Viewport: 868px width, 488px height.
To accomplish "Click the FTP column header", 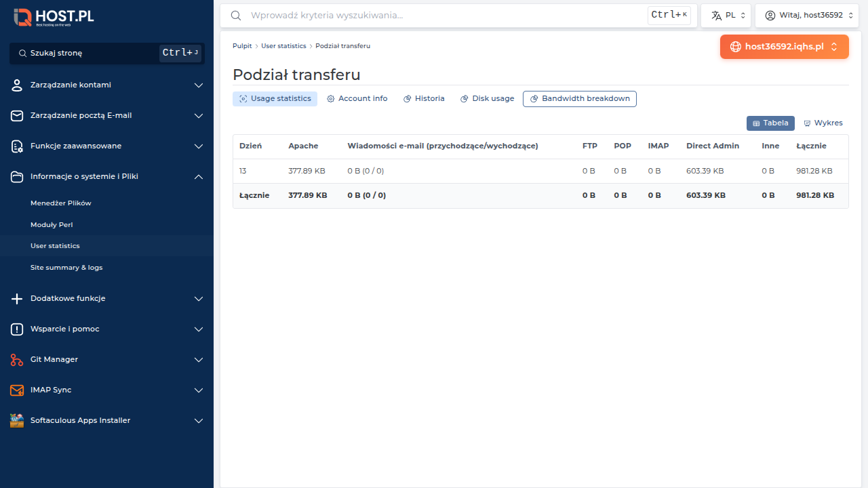I will point(590,146).
